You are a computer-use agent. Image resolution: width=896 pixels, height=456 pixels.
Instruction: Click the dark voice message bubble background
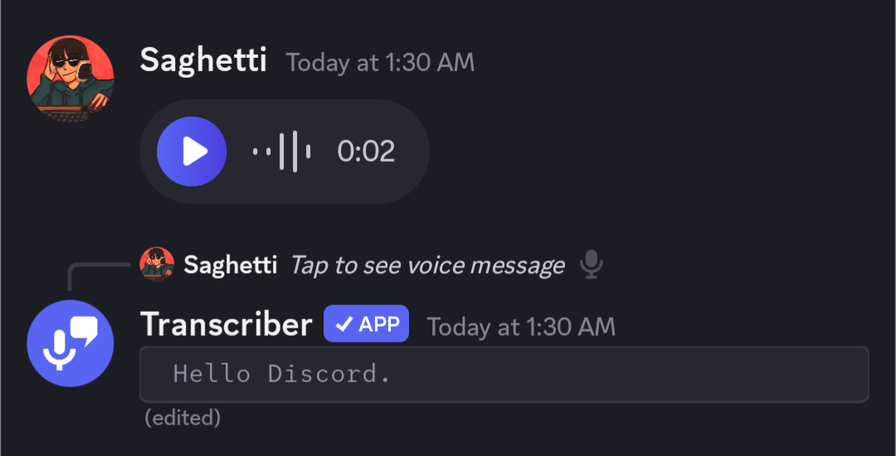[x=285, y=151]
